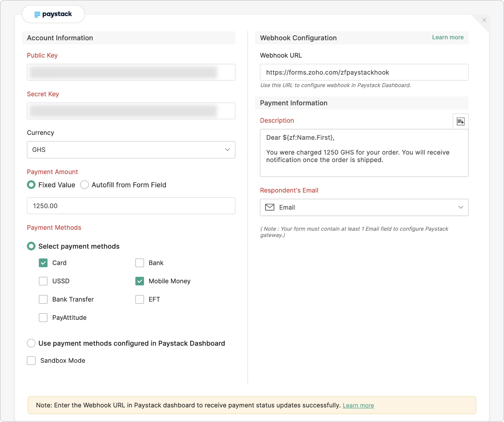Open Learn more for Webhook Configuration
The width and height of the screenshot is (504, 422).
448,38
